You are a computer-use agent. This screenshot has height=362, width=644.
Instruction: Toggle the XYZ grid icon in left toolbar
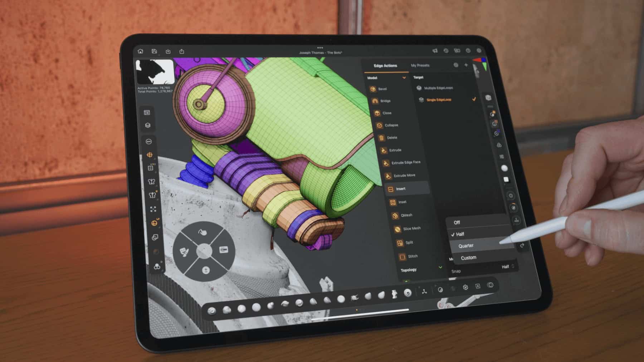click(151, 167)
